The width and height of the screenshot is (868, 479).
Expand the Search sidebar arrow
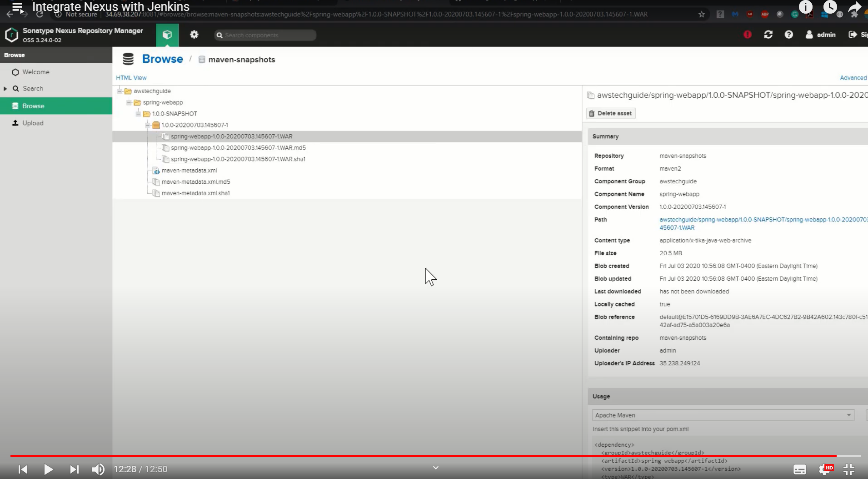(x=5, y=89)
